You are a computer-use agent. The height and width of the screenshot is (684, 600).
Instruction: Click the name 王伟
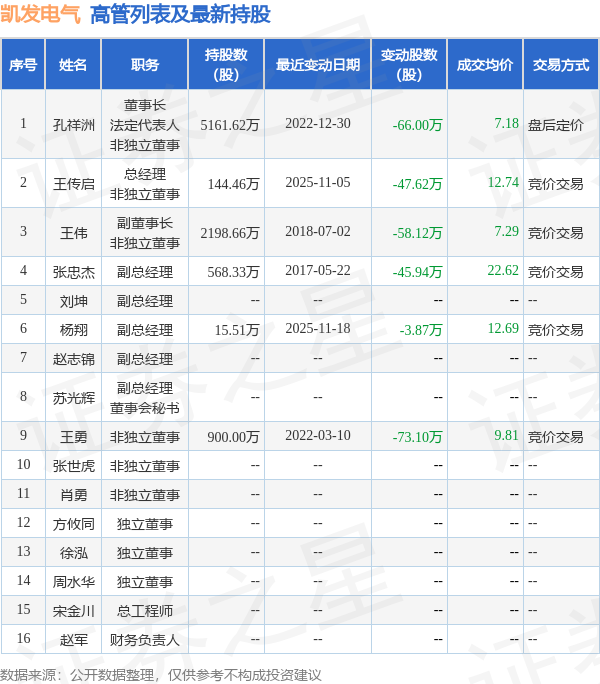tap(73, 233)
